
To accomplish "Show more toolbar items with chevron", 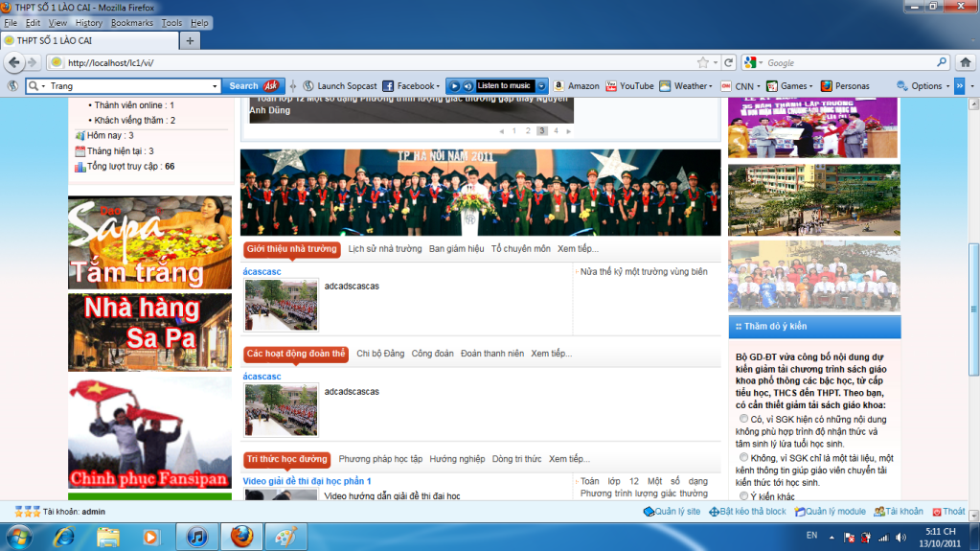I will click(x=959, y=85).
